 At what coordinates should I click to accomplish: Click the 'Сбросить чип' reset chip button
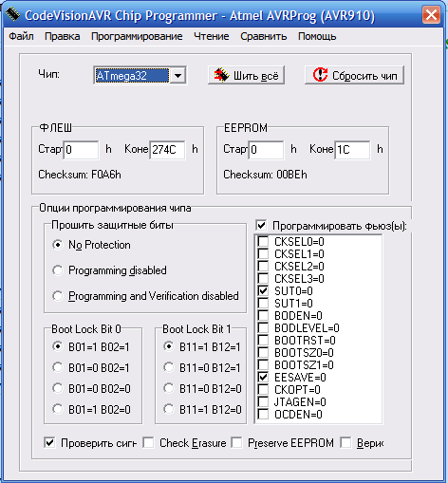354,75
